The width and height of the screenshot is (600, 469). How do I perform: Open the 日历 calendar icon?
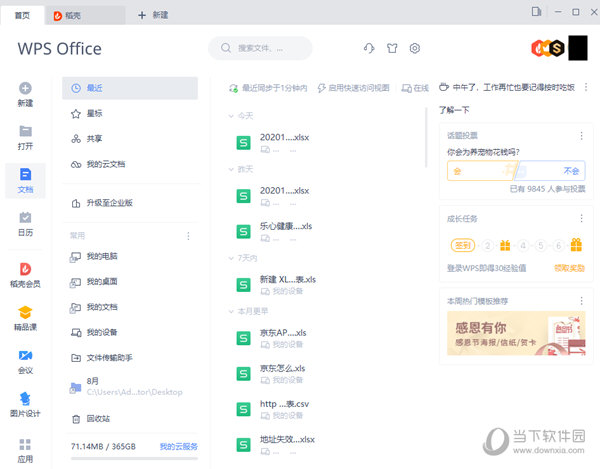(x=25, y=218)
